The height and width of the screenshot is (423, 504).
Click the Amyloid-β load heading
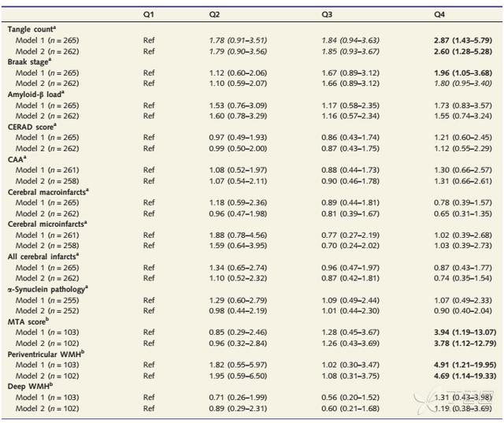[35, 95]
